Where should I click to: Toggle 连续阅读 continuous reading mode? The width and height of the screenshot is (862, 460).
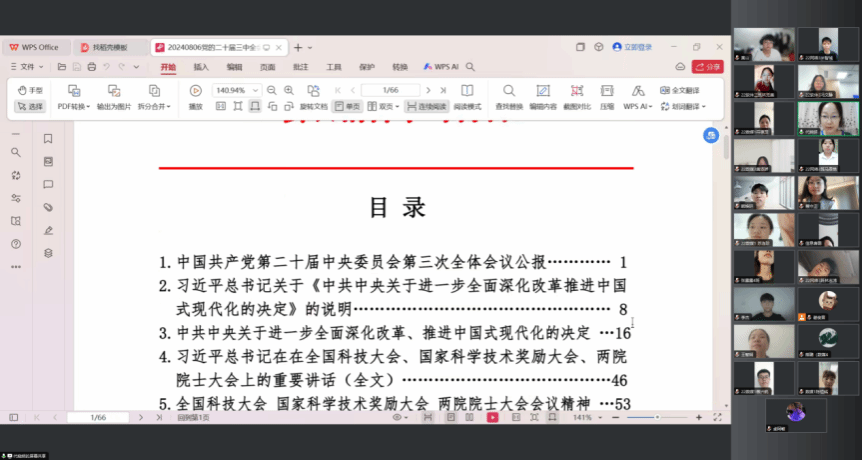tap(428, 106)
